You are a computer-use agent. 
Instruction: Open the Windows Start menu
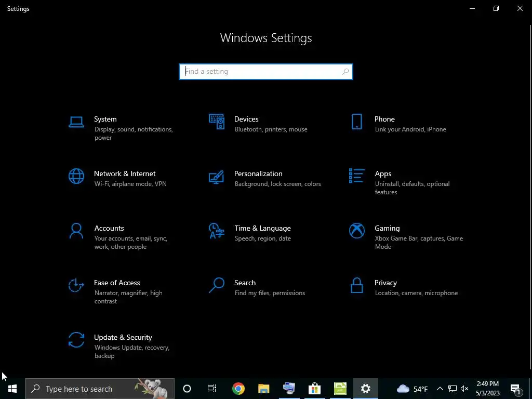[12, 389]
